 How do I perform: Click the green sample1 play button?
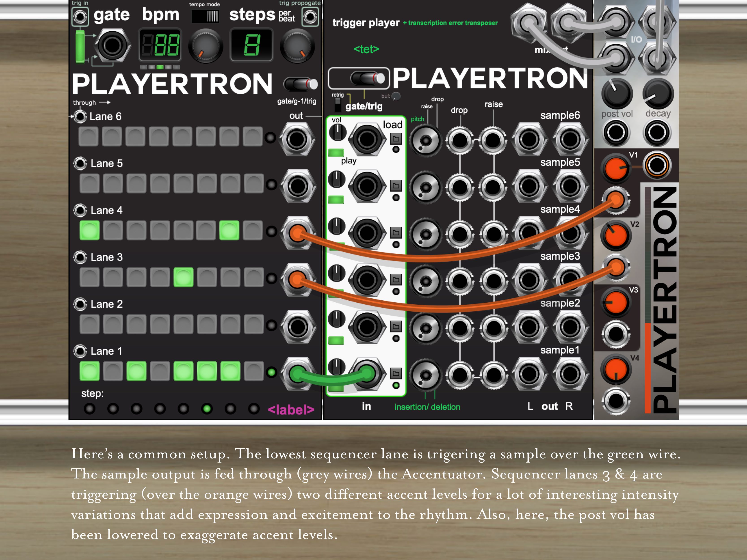coord(336,388)
